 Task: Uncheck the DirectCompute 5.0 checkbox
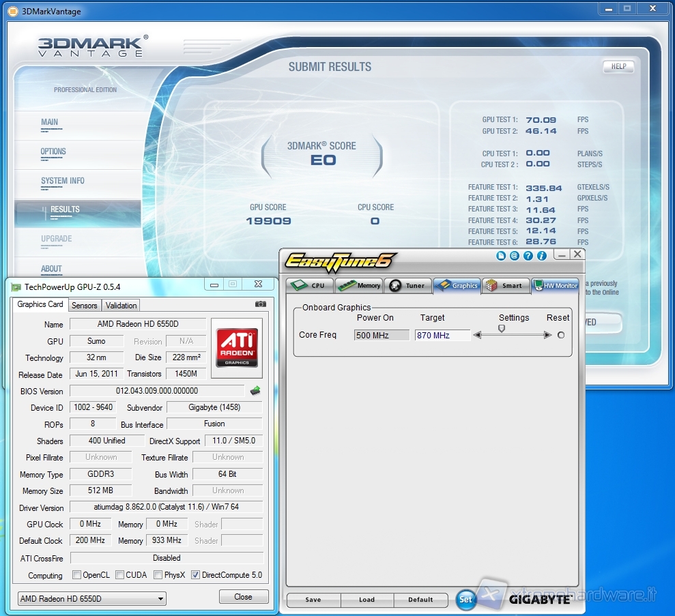pyautogui.click(x=196, y=575)
